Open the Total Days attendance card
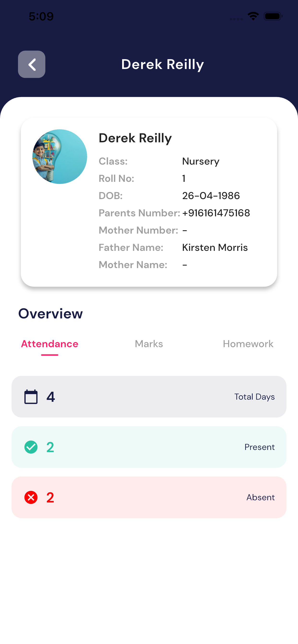 pos(149,397)
